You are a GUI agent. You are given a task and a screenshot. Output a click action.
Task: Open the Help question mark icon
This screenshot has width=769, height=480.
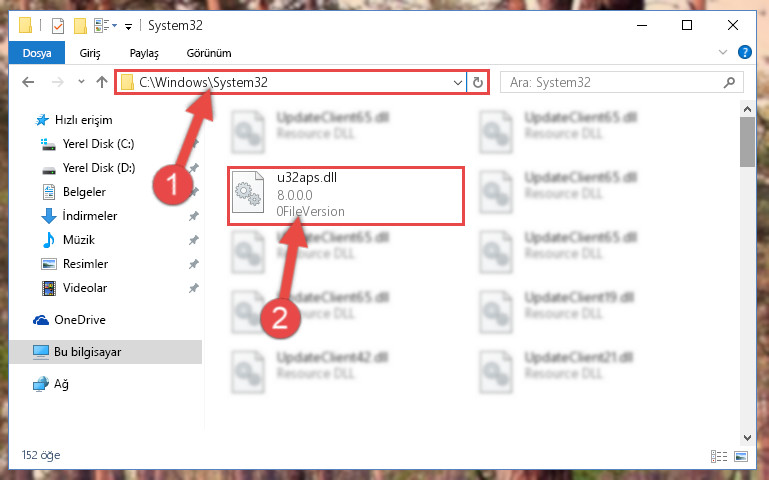pyautogui.click(x=744, y=52)
